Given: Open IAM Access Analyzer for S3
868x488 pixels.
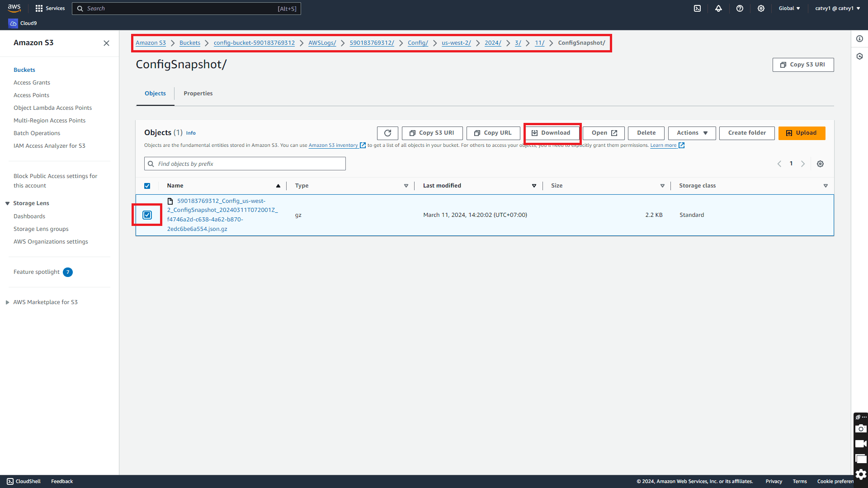Looking at the screenshot, I should pos(49,146).
